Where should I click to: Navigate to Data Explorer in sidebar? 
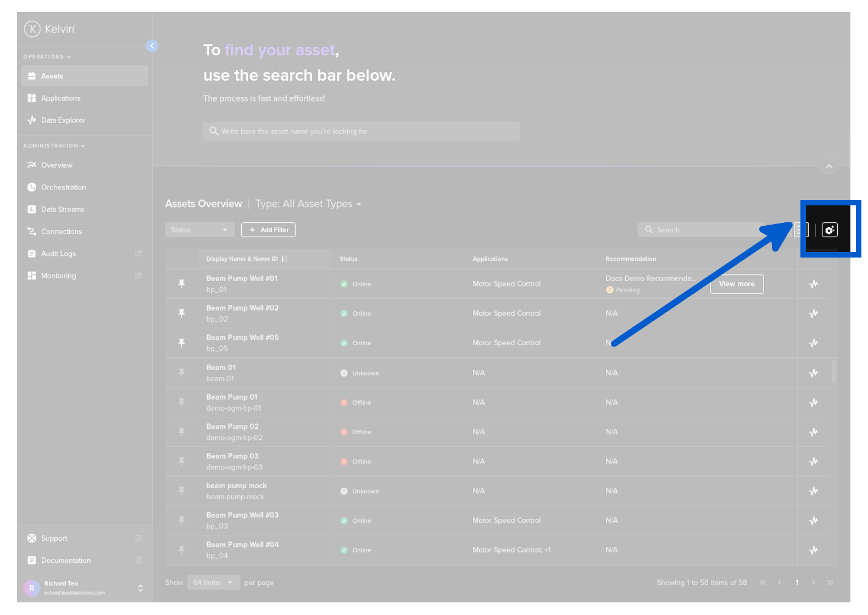click(x=63, y=120)
